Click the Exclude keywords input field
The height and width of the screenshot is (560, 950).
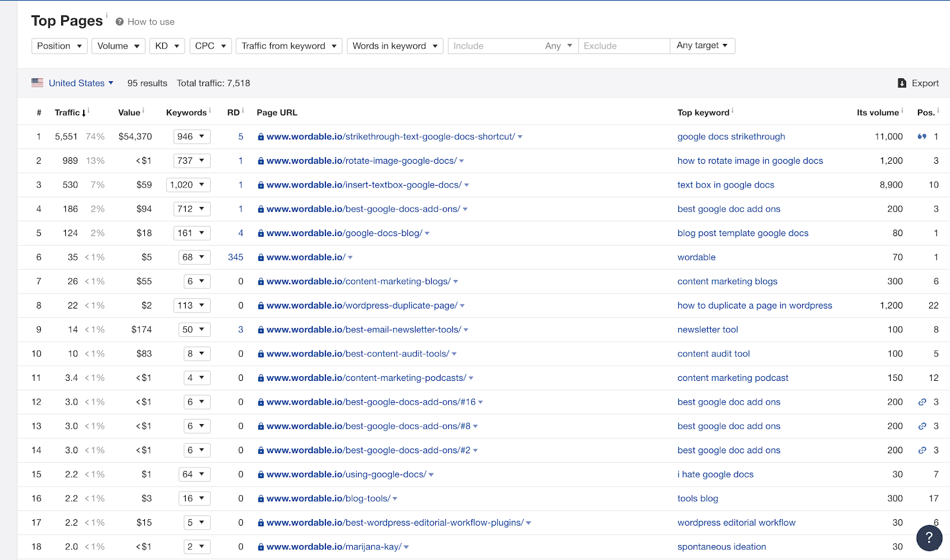pyautogui.click(x=624, y=46)
